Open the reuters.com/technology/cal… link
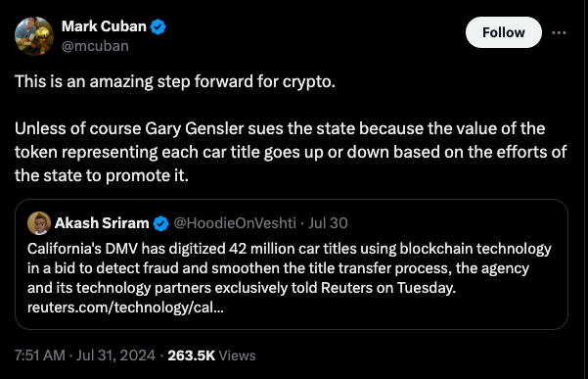Screen dimensions: 588x379 click(x=125, y=308)
